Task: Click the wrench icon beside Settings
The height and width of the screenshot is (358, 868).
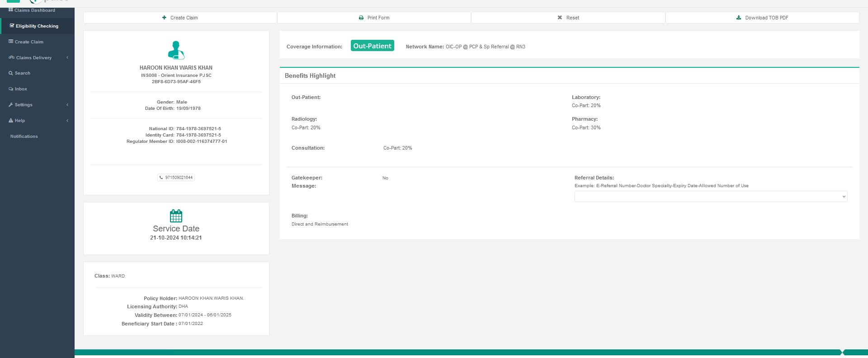Action: (11, 105)
